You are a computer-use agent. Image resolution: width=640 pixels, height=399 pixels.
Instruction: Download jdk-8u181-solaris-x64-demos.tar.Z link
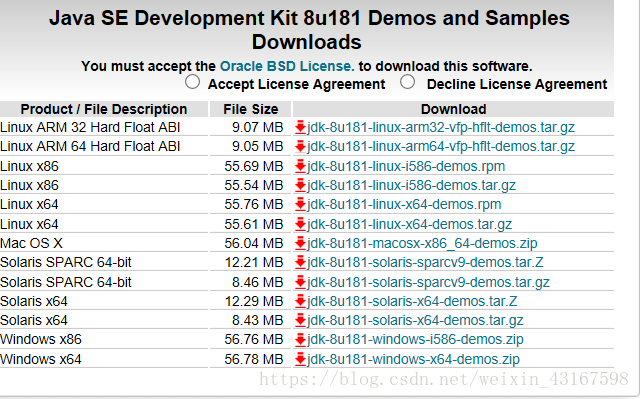412,301
